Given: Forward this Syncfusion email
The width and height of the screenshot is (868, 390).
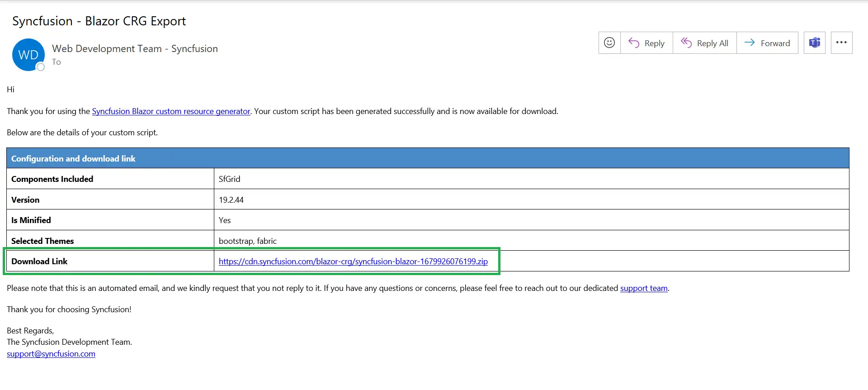Looking at the screenshot, I should pos(767,43).
